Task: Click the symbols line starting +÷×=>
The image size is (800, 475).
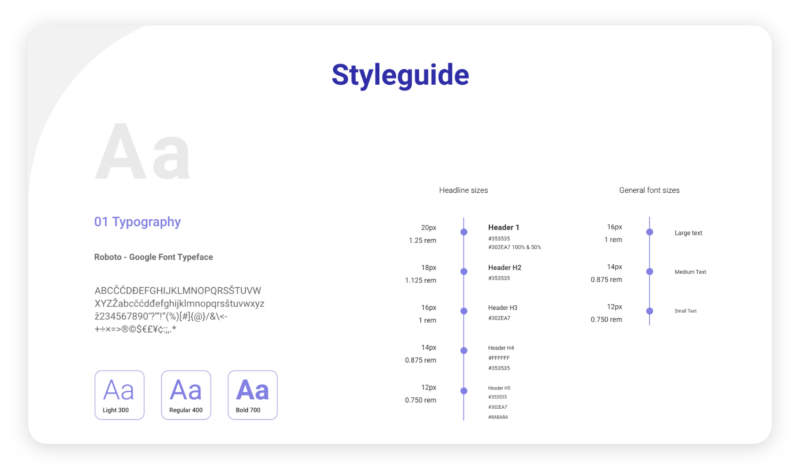Action: [135, 329]
